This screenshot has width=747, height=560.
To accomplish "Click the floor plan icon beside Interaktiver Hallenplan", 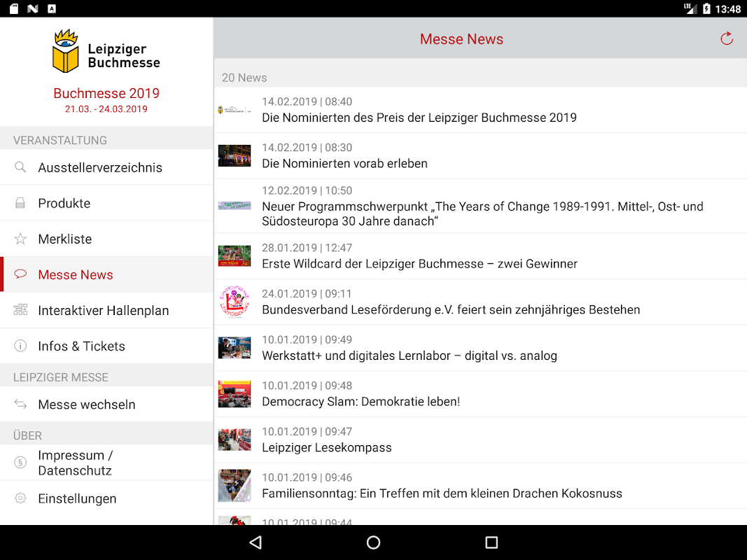I will point(20,310).
